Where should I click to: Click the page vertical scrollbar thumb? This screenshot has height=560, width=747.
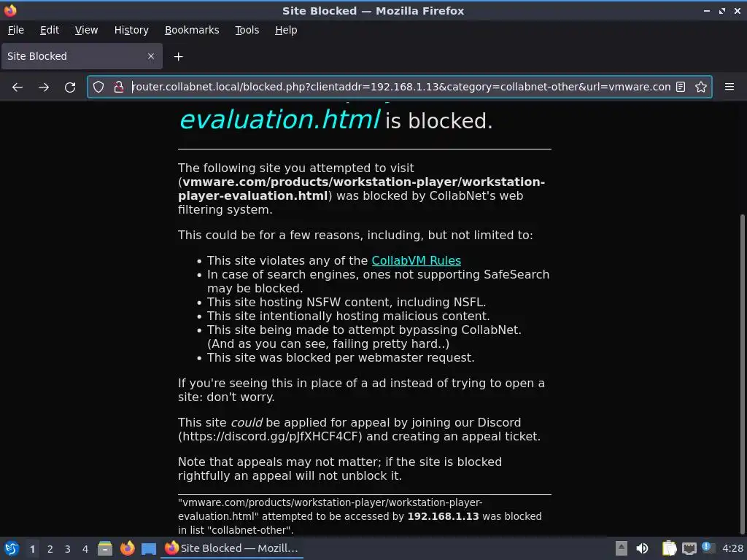click(743, 374)
